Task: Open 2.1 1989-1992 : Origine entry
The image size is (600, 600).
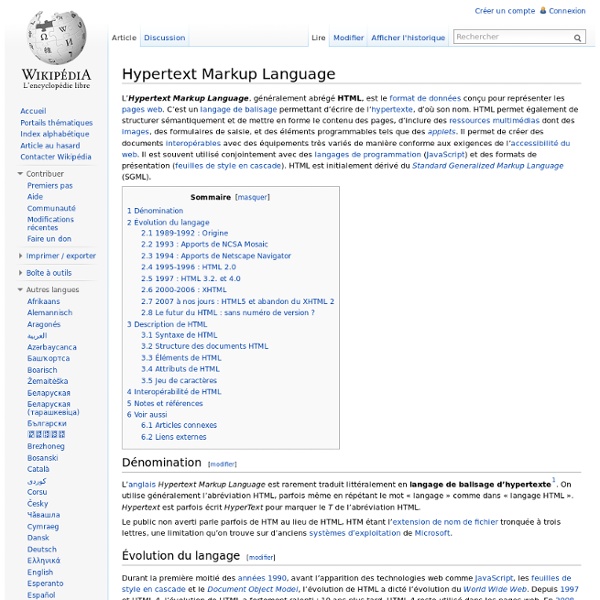Action: 184,233
